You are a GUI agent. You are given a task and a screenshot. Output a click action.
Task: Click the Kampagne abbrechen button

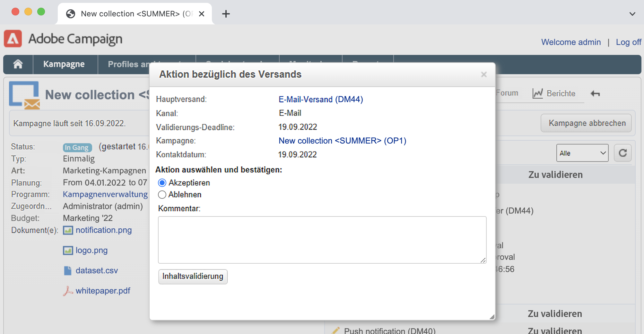coord(587,123)
